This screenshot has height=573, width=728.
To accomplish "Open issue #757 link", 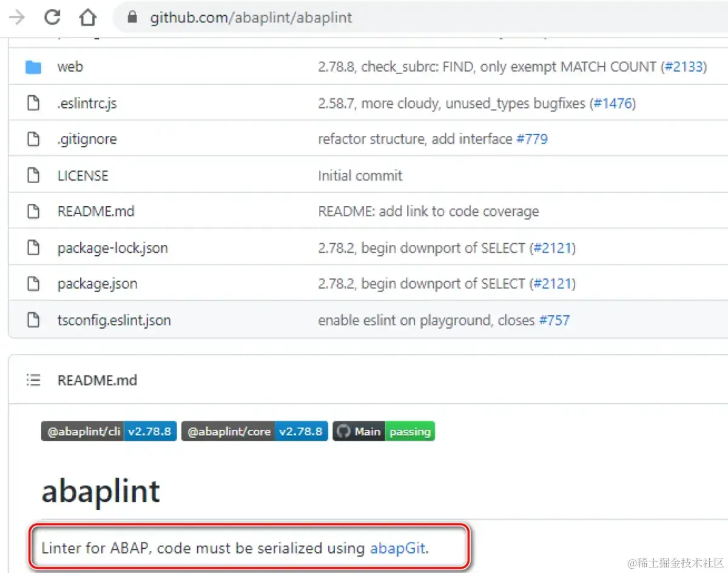I will [x=554, y=320].
